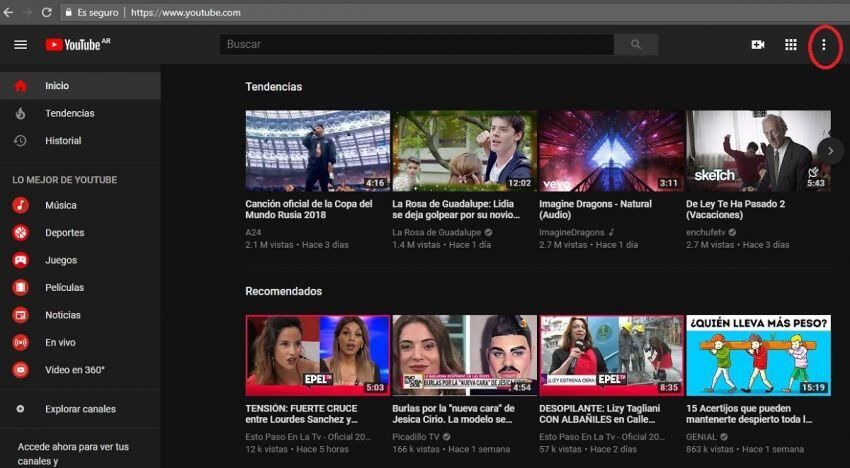Click in the Buscar search field

(417, 45)
